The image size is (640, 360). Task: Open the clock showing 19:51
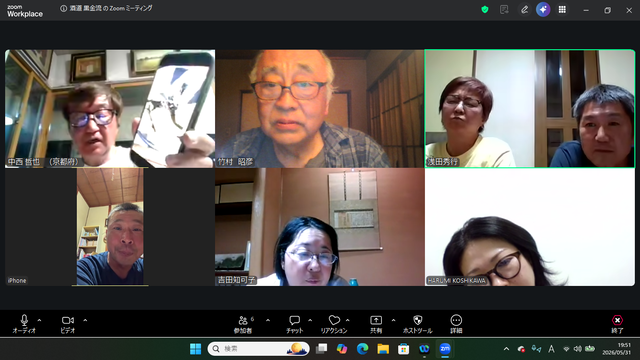point(617,349)
